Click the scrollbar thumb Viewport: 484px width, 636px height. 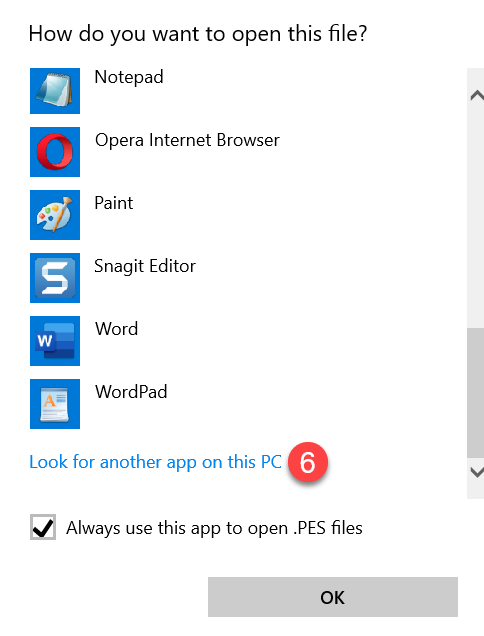(475, 393)
